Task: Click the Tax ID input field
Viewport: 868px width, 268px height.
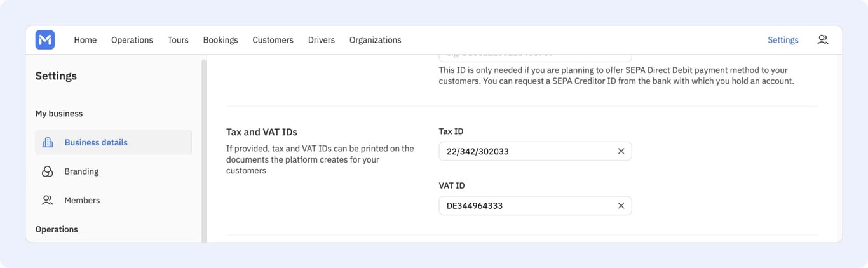Action: (535, 151)
